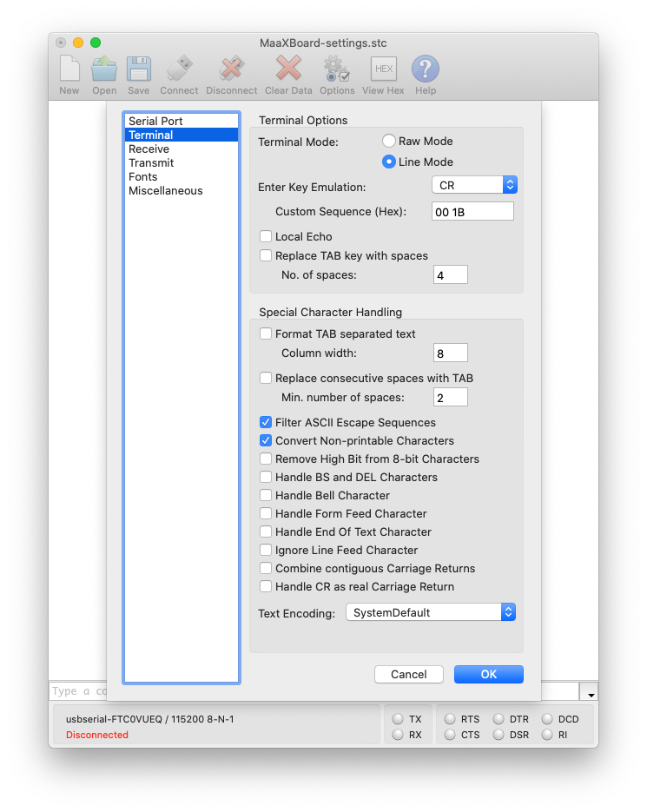Select Receive in the settings list
Viewport: 647px width, 812px height.
[x=182, y=149]
